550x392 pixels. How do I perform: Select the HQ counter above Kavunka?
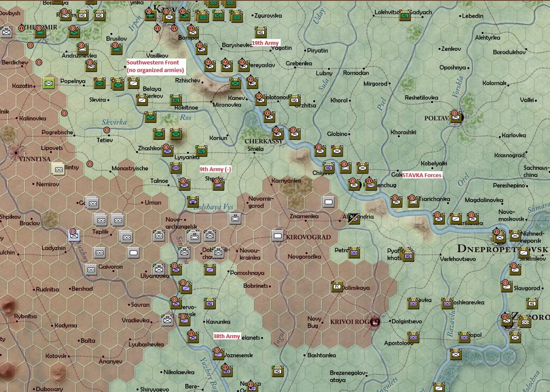210,303
